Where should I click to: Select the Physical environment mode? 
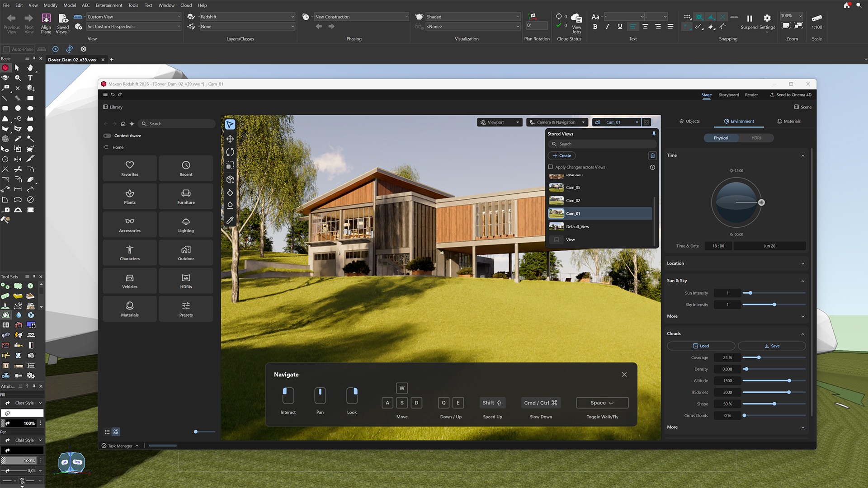721,138
